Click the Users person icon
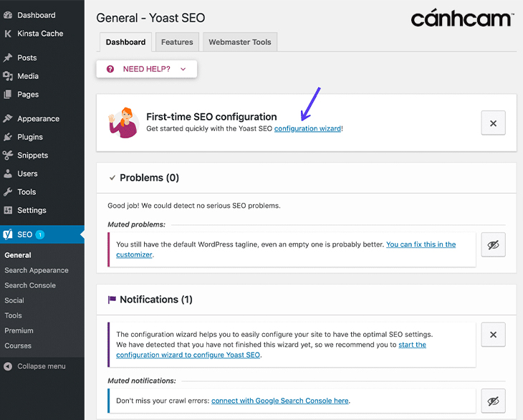The width and height of the screenshot is (523, 420). click(8, 173)
